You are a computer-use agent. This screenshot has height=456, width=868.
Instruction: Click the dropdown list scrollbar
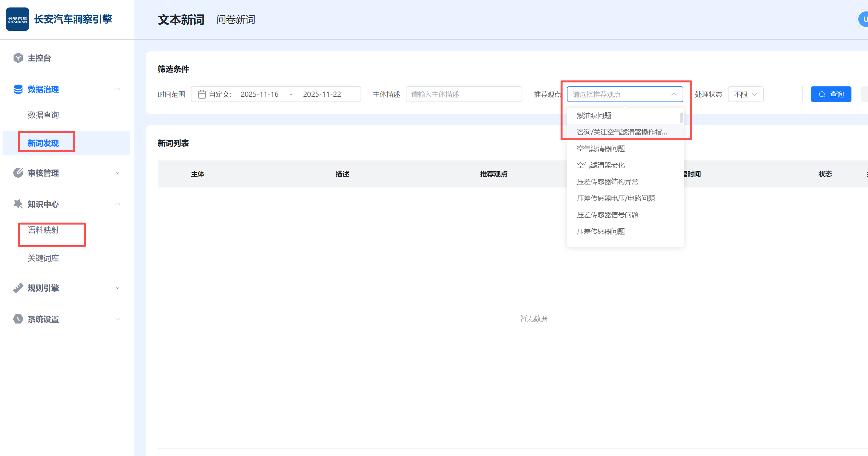coord(681,118)
